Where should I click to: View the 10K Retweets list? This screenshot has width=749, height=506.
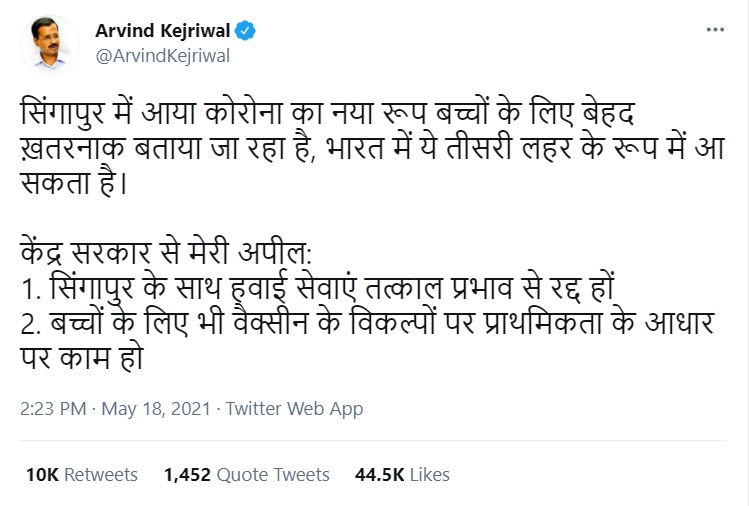(x=82, y=474)
